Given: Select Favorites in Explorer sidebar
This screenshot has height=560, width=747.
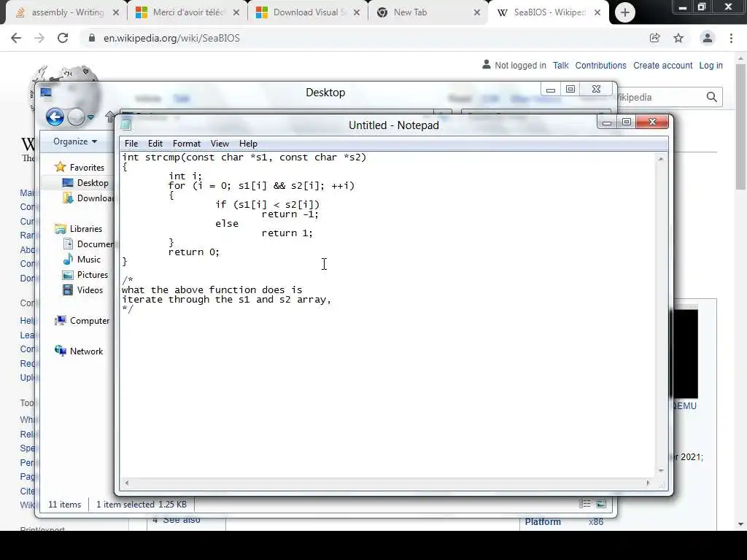Looking at the screenshot, I should (87, 167).
